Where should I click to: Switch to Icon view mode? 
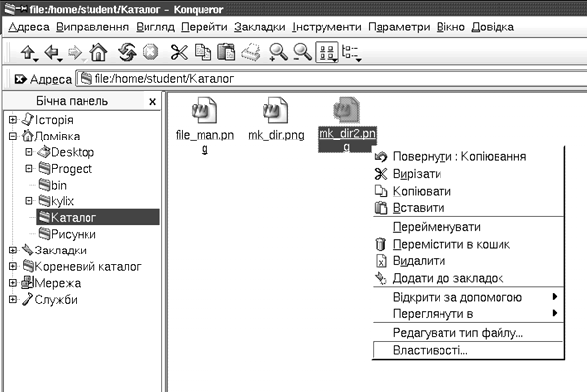326,52
